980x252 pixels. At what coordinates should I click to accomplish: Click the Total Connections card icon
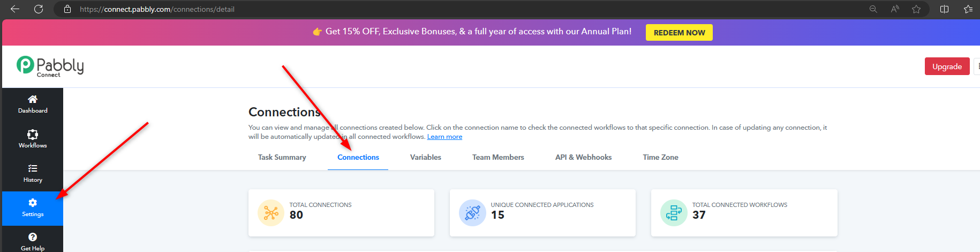click(x=271, y=213)
